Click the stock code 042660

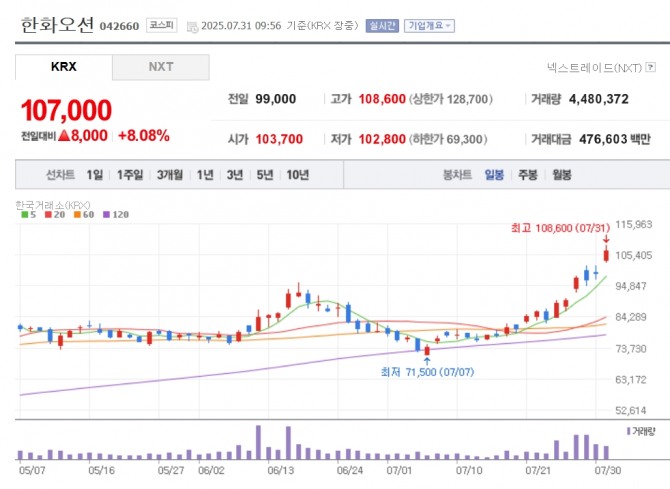pyautogui.click(x=119, y=26)
